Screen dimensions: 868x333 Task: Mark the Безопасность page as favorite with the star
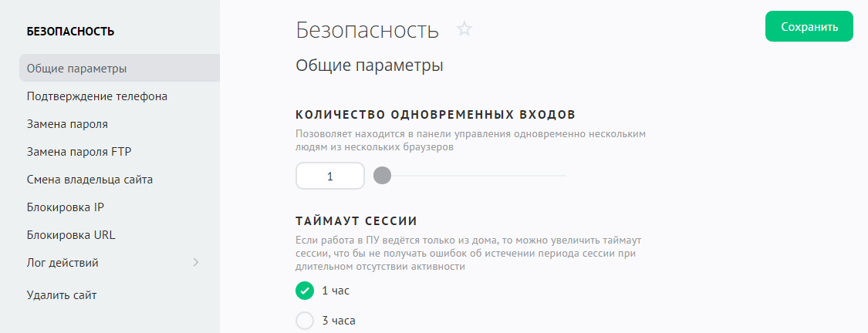[464, 29]
